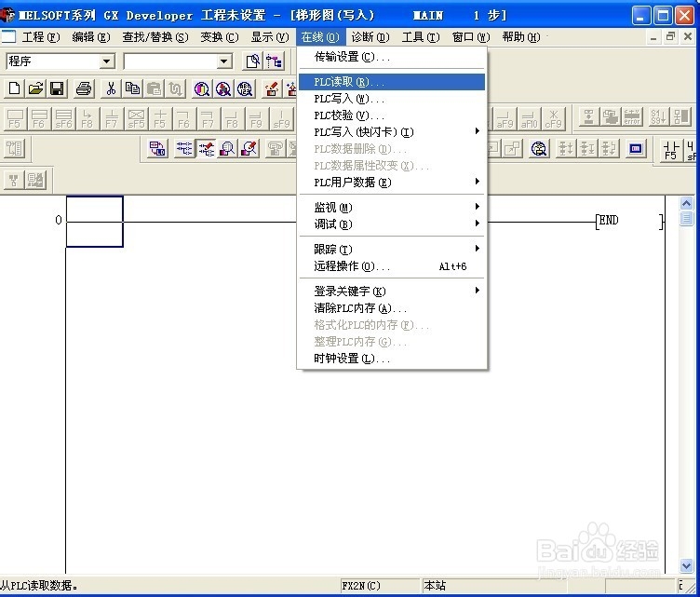Open the 程序 dropdown arrow
Image resolution: width=700 pixels, height=597 pixels.
click(x=107, y=61)
